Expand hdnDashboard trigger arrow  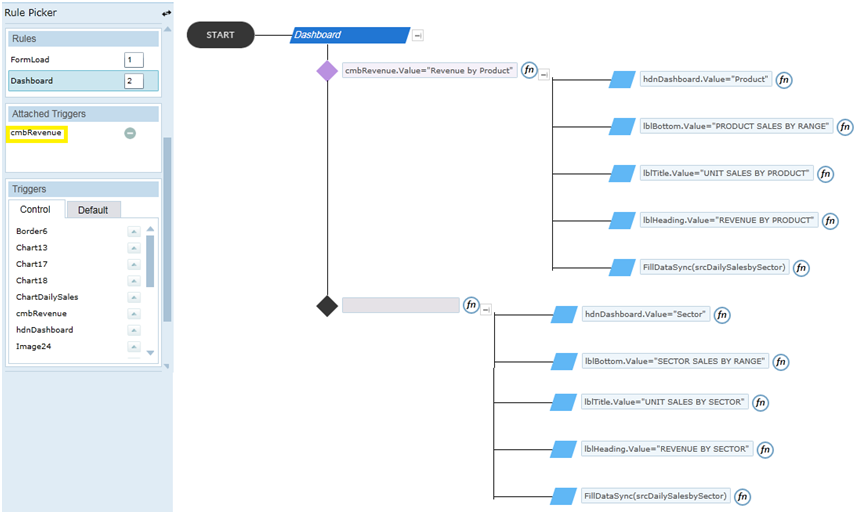click(x=134, y=330)
